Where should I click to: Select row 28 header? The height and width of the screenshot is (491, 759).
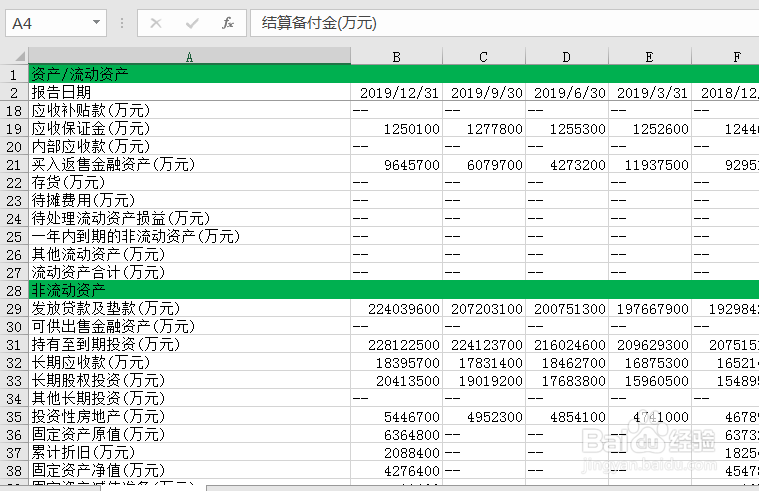[x=14, y=290]
